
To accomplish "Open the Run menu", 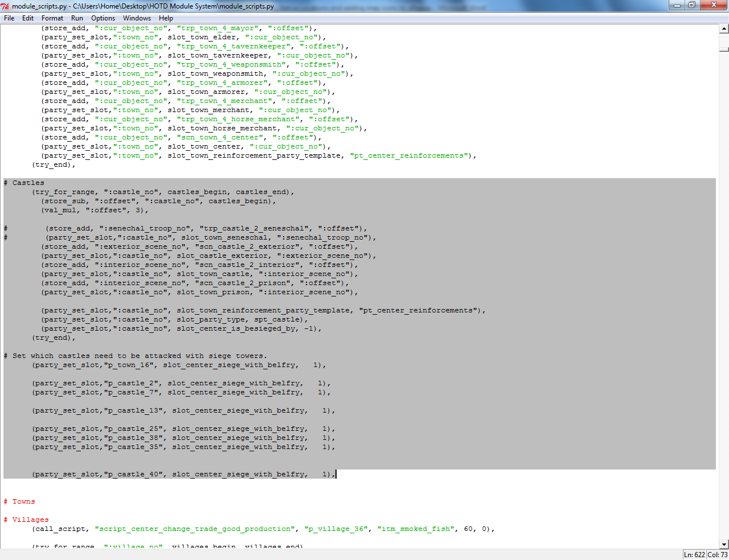I will coord(77,18).
